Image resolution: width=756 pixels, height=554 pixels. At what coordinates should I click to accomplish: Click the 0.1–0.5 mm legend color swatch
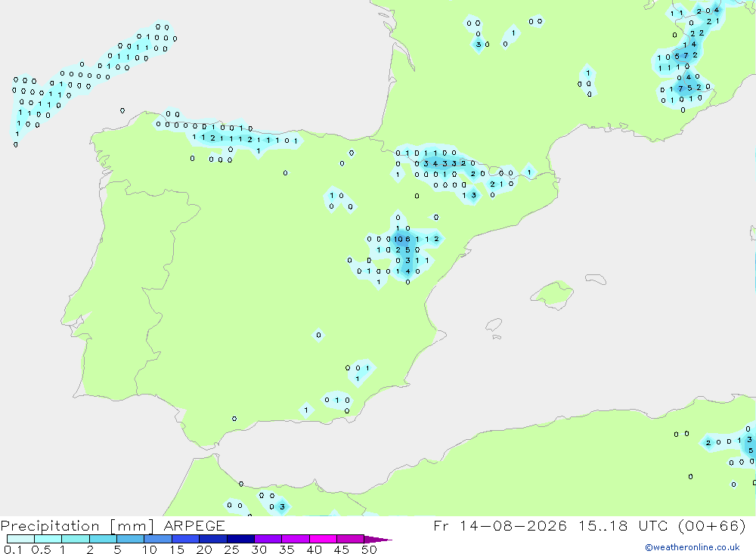[x=20, y=539]
